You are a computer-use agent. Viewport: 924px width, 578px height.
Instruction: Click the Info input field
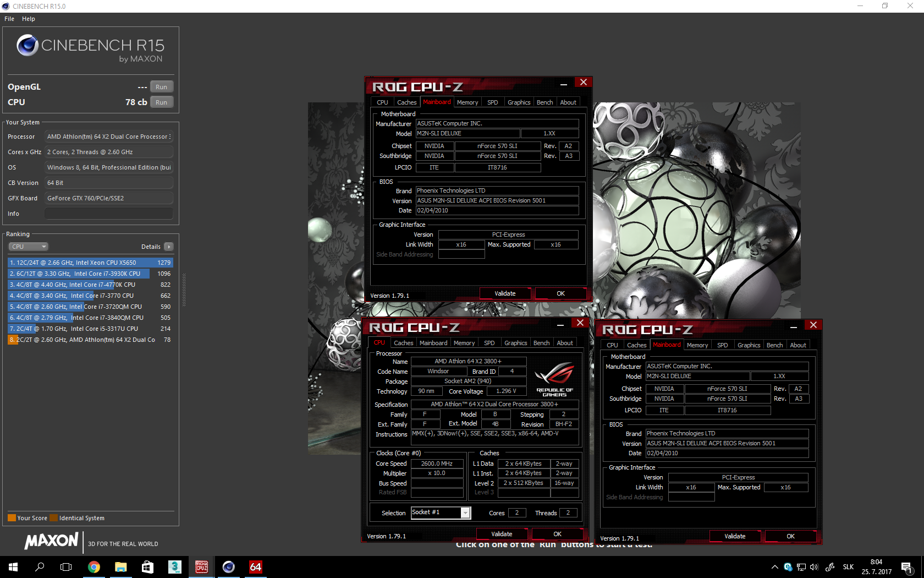pyautogui.click(x=109, y=214)
